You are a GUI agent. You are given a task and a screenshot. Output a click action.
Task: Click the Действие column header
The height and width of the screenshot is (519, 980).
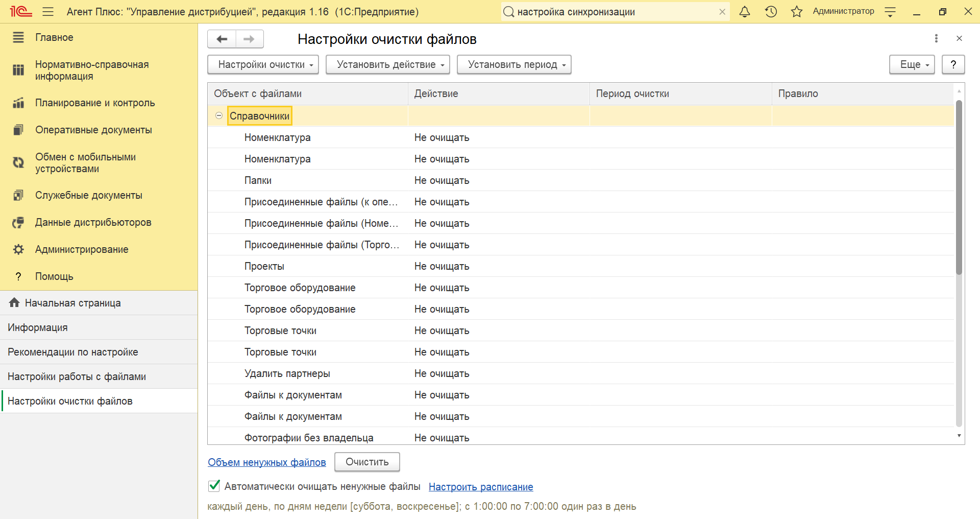(x=499, y=93)
